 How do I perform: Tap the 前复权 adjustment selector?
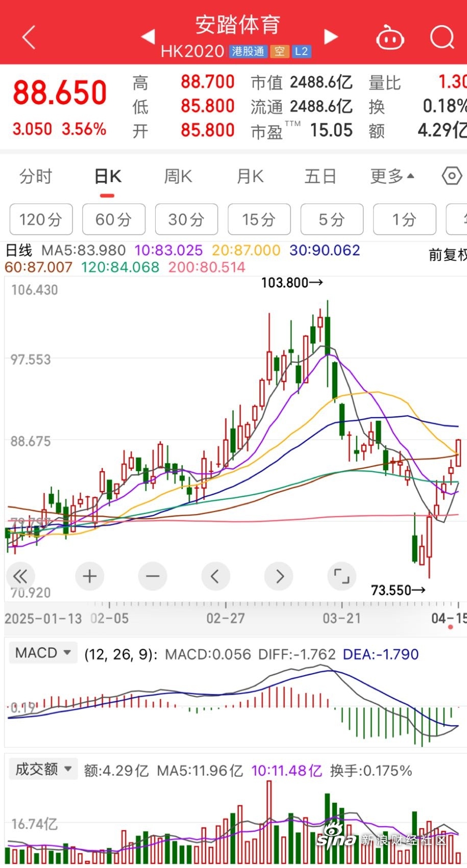pos(448,254)
